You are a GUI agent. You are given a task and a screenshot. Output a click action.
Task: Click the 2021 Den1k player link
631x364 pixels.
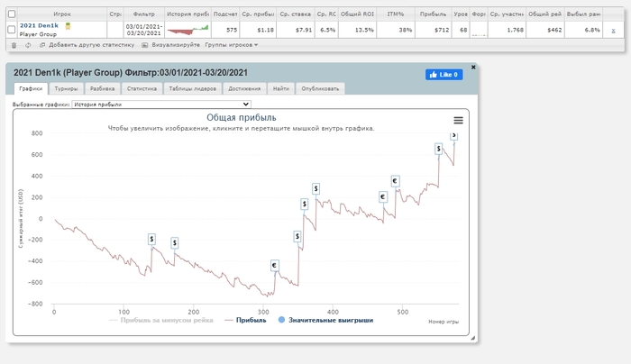pos(39,26)
